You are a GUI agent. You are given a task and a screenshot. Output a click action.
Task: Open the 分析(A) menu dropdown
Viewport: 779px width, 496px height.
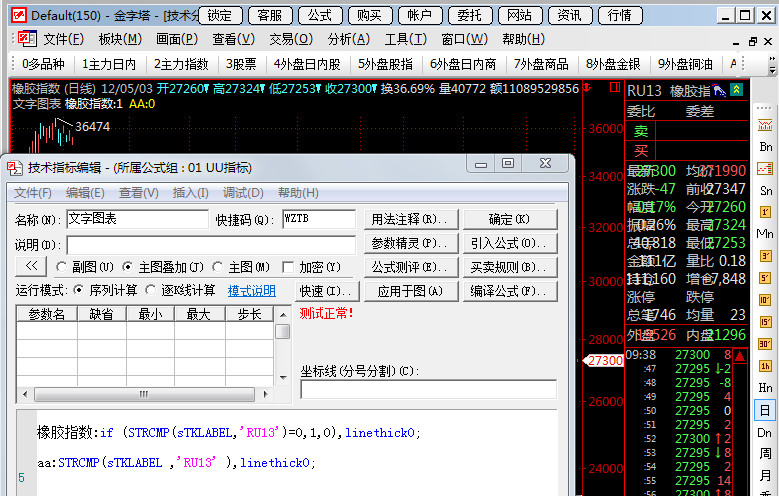click(348, 38)
